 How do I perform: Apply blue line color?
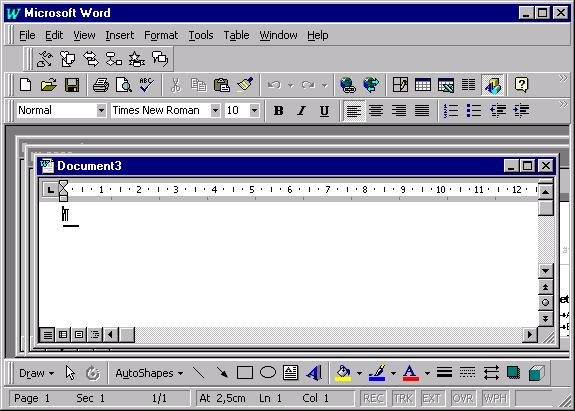377,373
